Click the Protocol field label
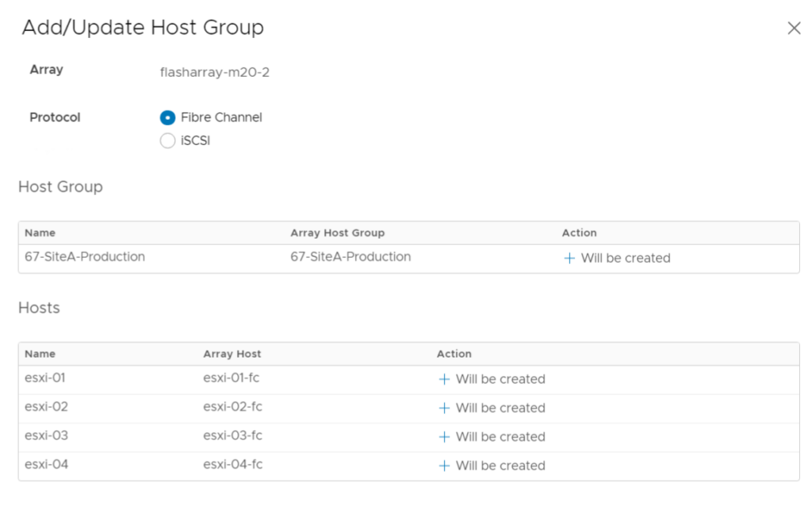 tap(55, 117)
